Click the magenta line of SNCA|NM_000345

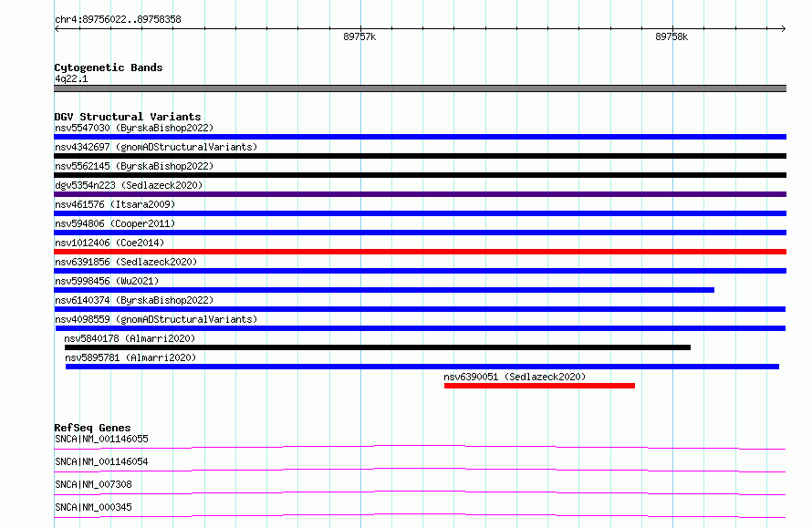pos(420,515)
